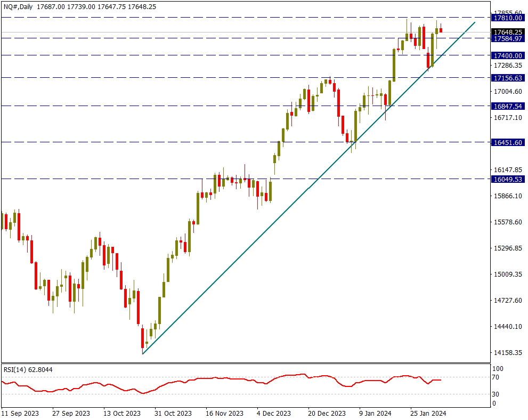
Task: Click the 16847.54 level label
Action: pos(508,107)
